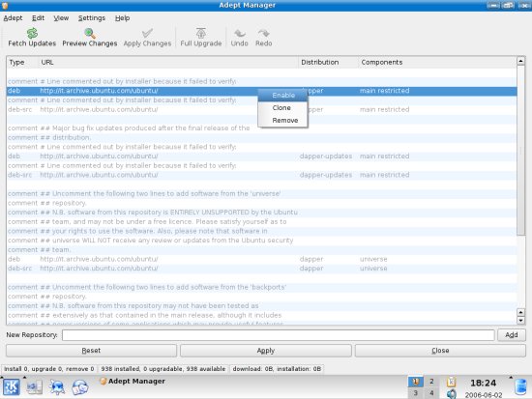This screenshot has height=399, width=532.
Task: Click the volume speaker tray icon
Action: (452, 393)
